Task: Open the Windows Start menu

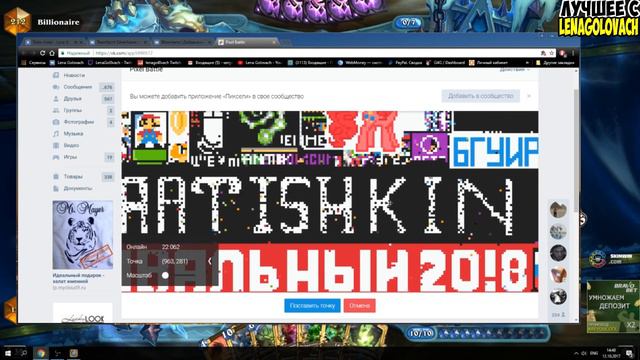Action: (7, 353)
